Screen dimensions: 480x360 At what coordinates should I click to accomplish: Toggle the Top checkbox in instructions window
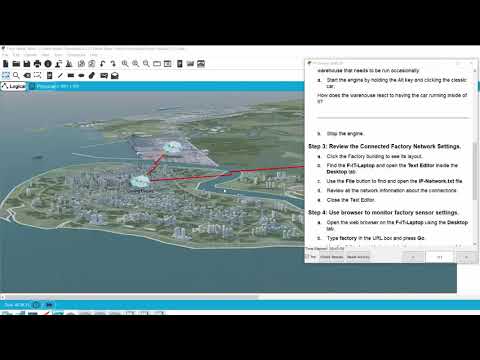point(307,257)
